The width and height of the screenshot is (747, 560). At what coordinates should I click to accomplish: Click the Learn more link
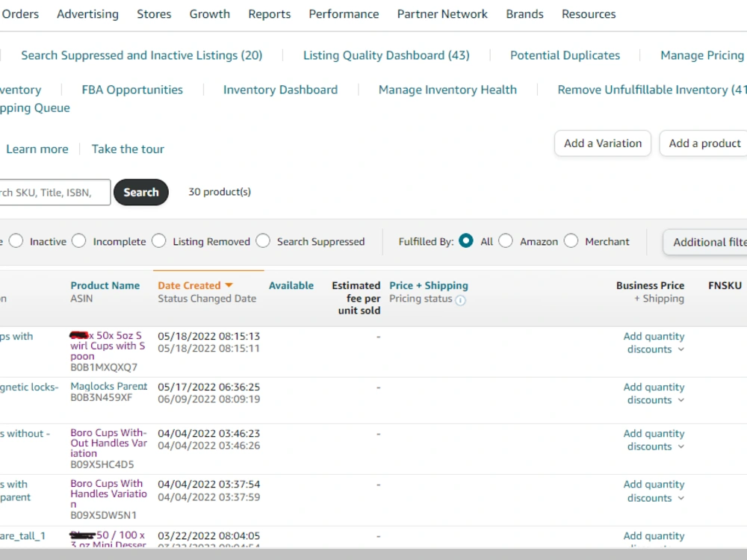[x=37, y=149]
